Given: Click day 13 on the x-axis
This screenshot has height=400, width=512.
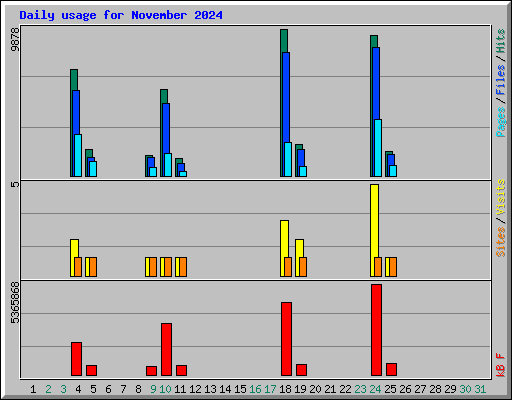Looking at the screenshot, I should coord(210,389).
